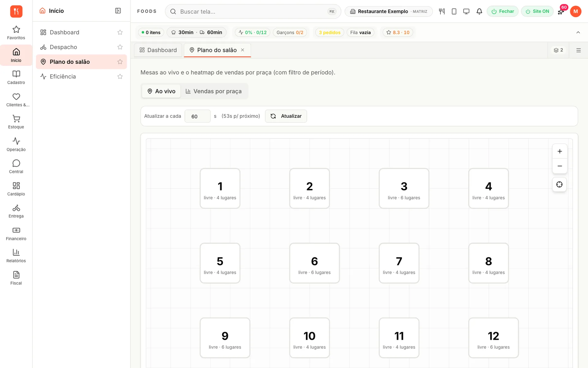Click the Atualizar button

click(286, 116)
